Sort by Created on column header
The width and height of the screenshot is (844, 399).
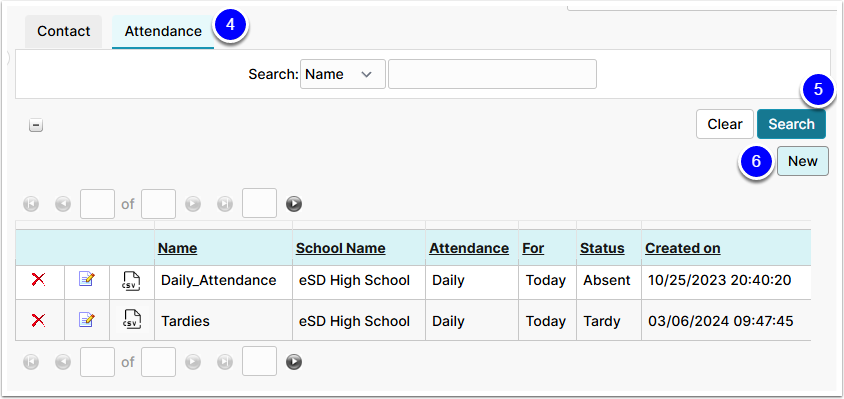point(683,248)
